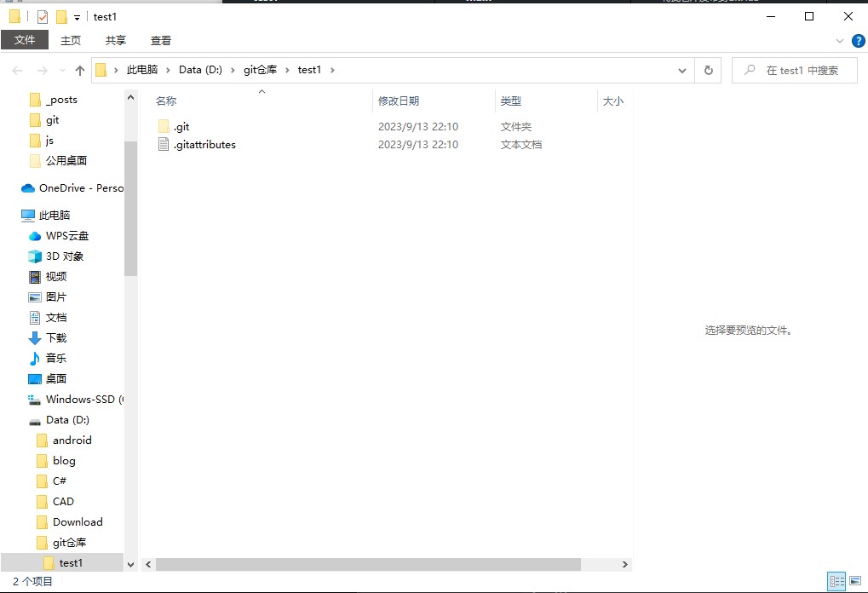This screenshot has width=868, height=593.
Task: Click the Back navigation arrow
Action: coord(18,71)
